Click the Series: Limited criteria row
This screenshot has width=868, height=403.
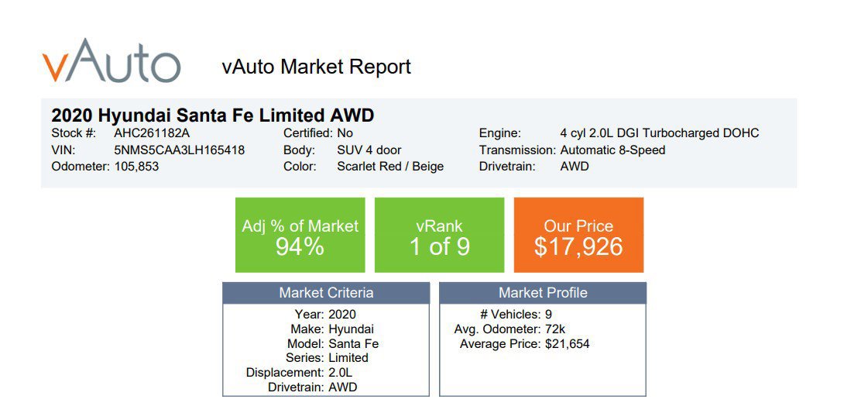pyautogui.click(x=326, y=358)
